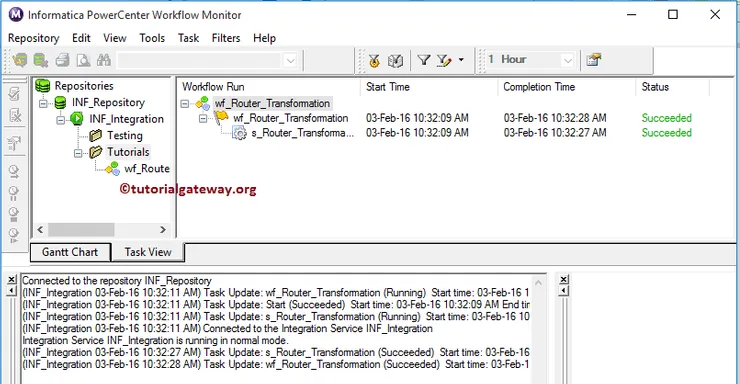Collapse the nested wf_Router_Transformation run row
Viewport: 740px width, 384px height.
tap(203, 118)
